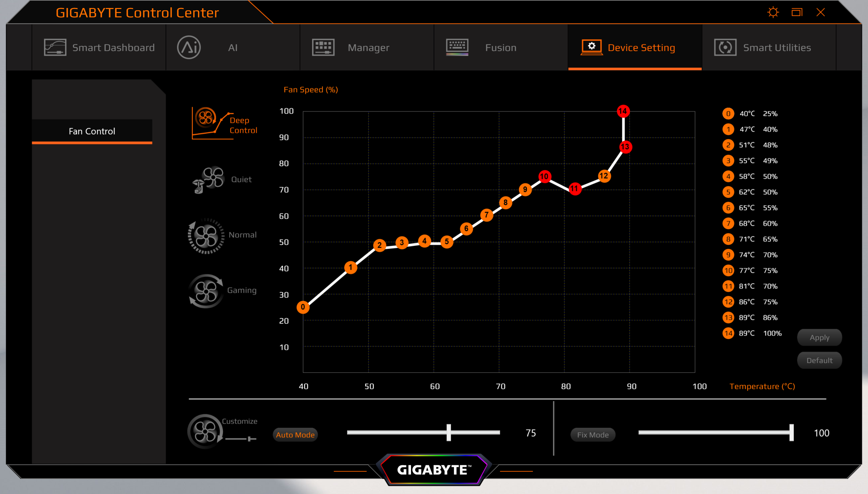This screenshot has height=494, width=868.
Task: Click curve point 10 on the graph
Action: [544, 177]
